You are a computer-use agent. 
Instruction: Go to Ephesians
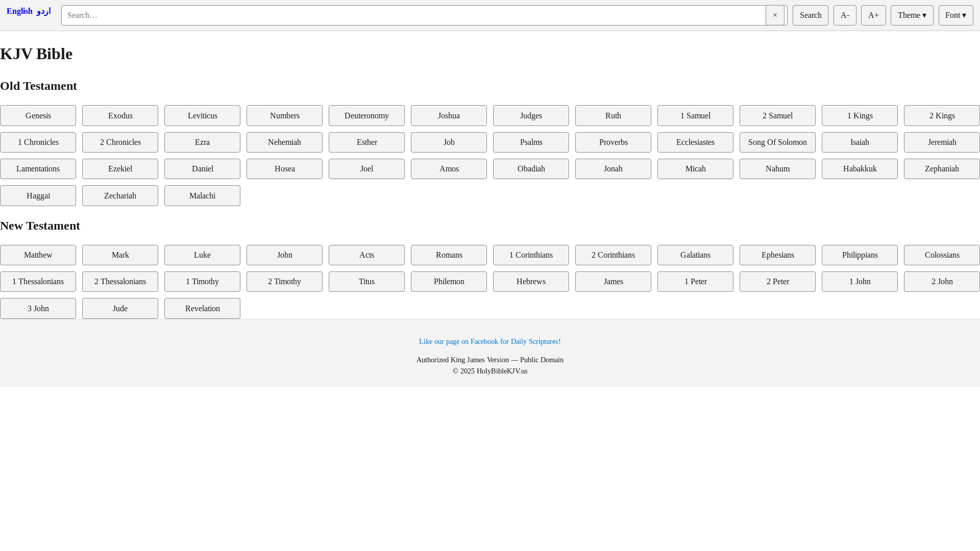click(x=777, y=255)
